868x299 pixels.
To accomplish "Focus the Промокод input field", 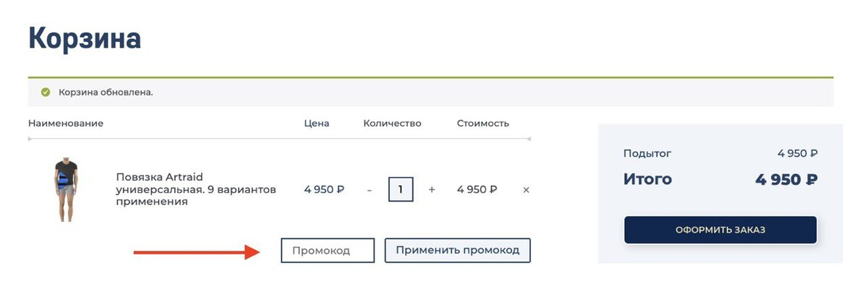I will [x=328, y=251].
